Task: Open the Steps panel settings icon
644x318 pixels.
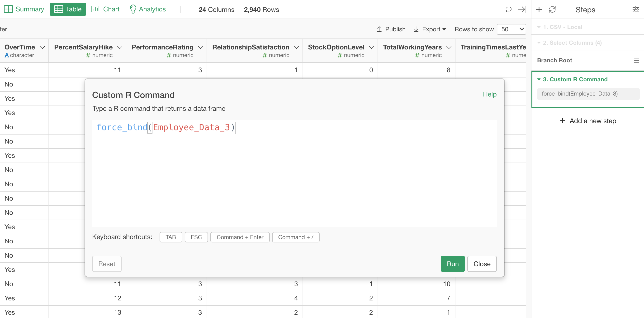Action: [x=636, y=9]
